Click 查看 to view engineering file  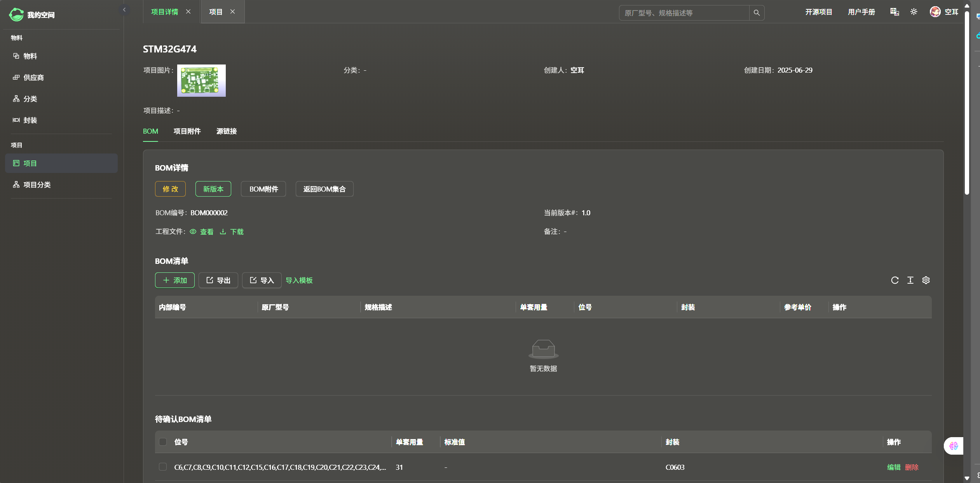pyautogui.click(x=202, y=232)
